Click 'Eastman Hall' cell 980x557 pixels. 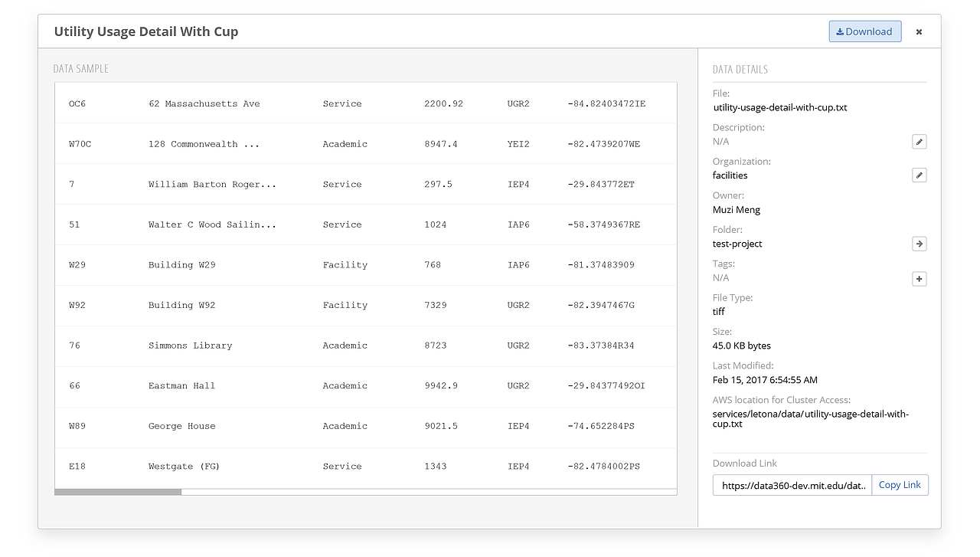tap(182, 386)
